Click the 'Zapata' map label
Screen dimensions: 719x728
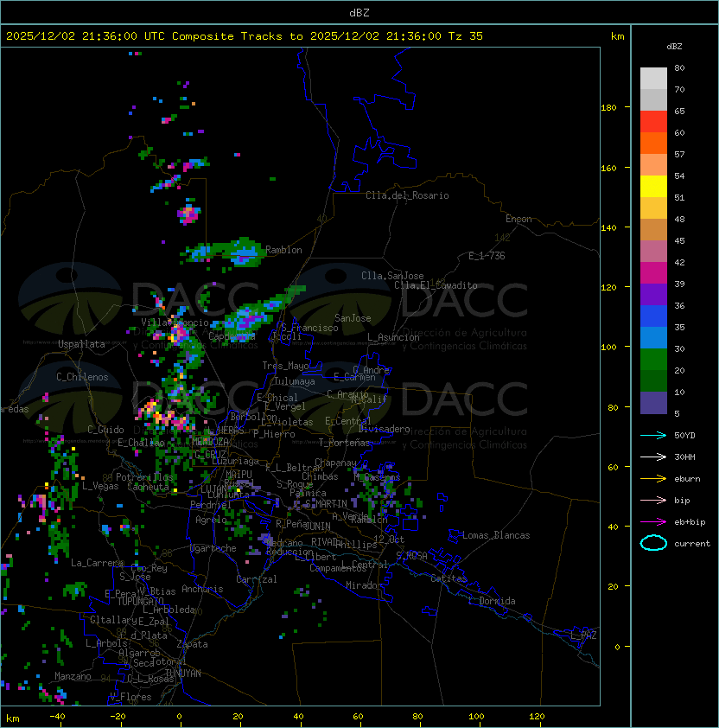coord(192,644)
